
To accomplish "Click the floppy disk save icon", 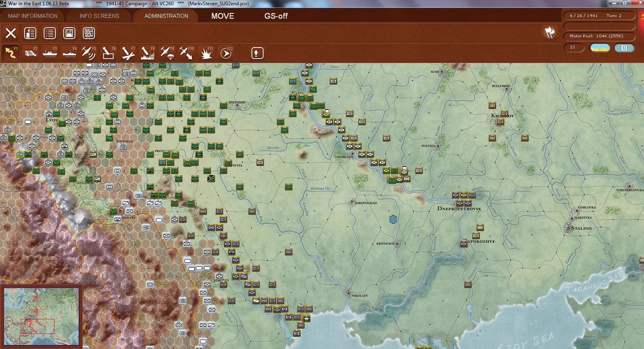I will point(69,33).
